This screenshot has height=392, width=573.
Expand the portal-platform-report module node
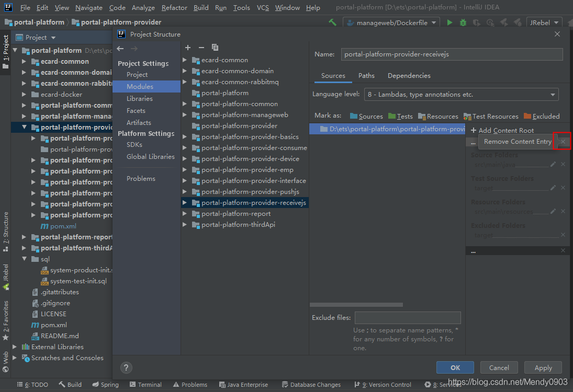185,214
